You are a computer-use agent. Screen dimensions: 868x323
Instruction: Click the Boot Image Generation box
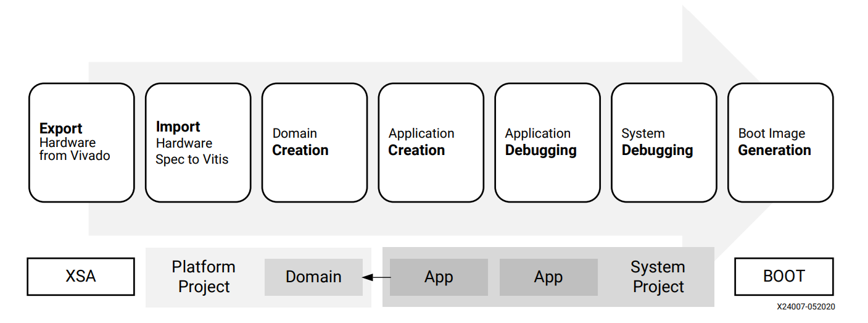[x=780, y=143]
